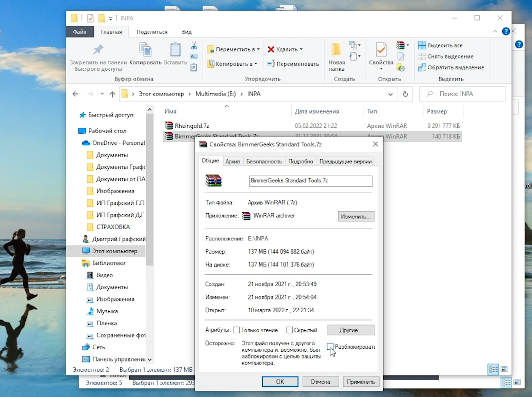
Task: Toggle the Read-only (Только чтение) checkbox
Action: click(x=237, y=330)
